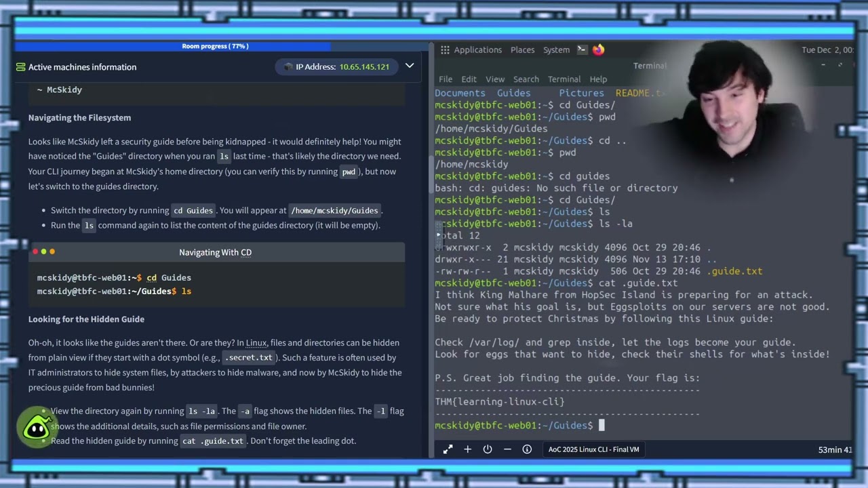
Task: Open the System menu
Action: (556, 50)
